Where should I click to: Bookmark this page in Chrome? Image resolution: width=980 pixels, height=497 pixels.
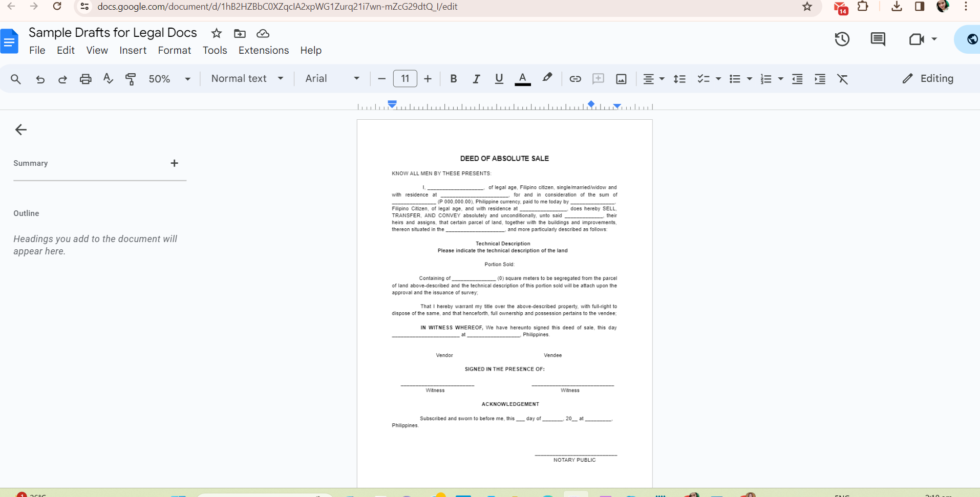click(x=807, y=7)
